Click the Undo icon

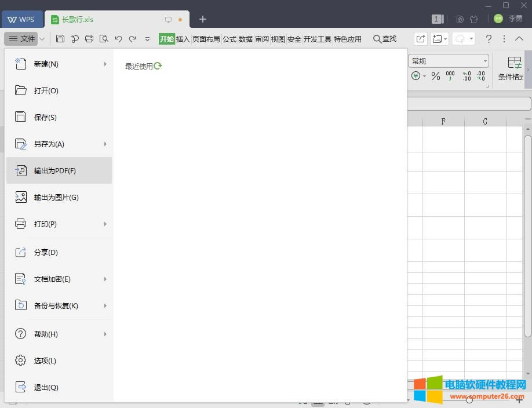pos(119,39)
